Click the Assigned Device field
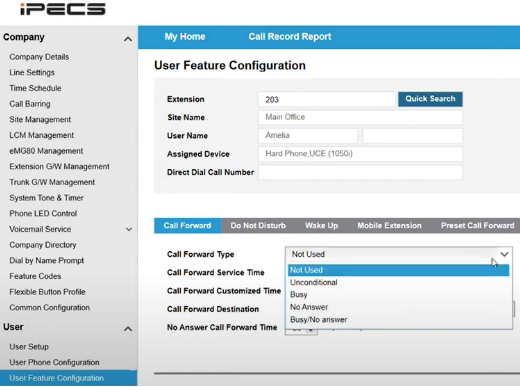Screen dimensions: 520x387 (360, 154)
